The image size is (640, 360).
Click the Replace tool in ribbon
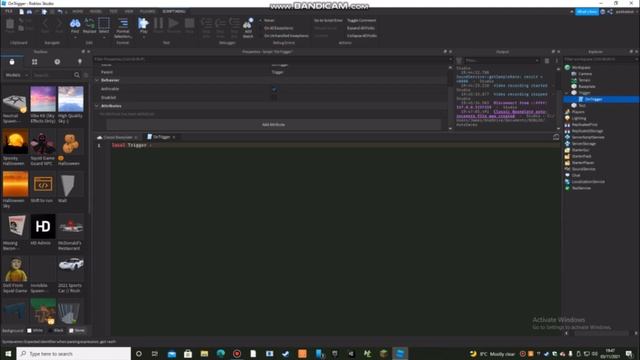coord(89,25)
